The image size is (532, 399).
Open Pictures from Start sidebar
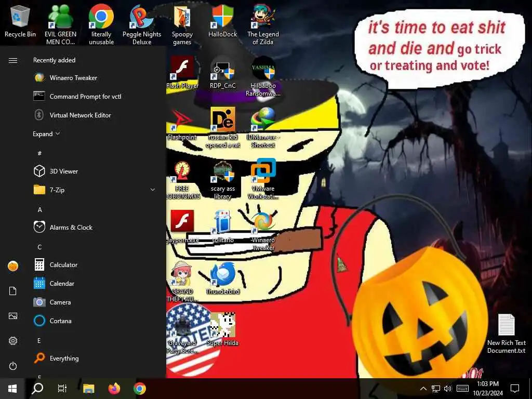13,316
